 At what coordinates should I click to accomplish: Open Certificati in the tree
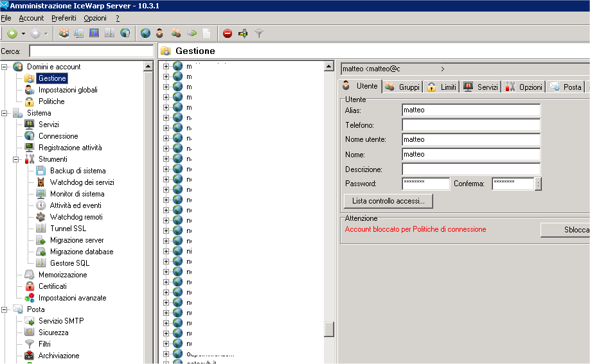[52, 286]
